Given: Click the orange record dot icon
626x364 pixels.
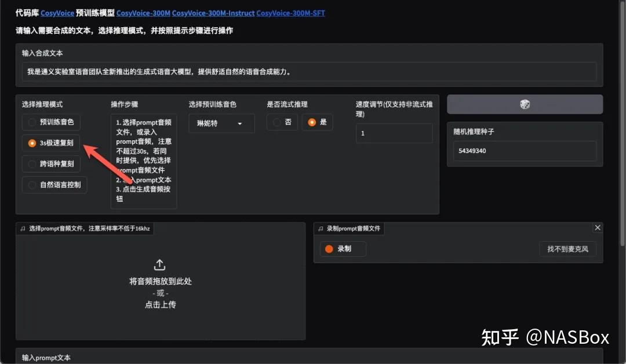Looking at the screenshot, I should pos(329,249).
